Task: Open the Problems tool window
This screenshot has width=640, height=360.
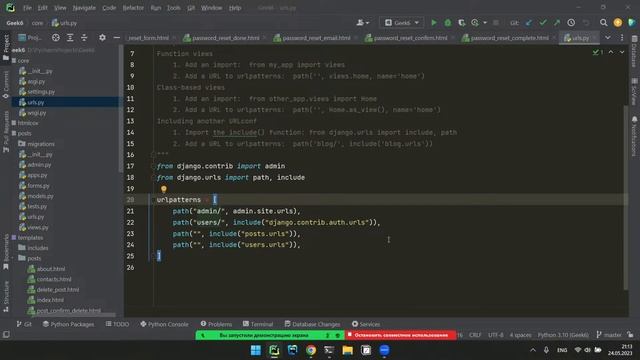Action: [216, 324]
